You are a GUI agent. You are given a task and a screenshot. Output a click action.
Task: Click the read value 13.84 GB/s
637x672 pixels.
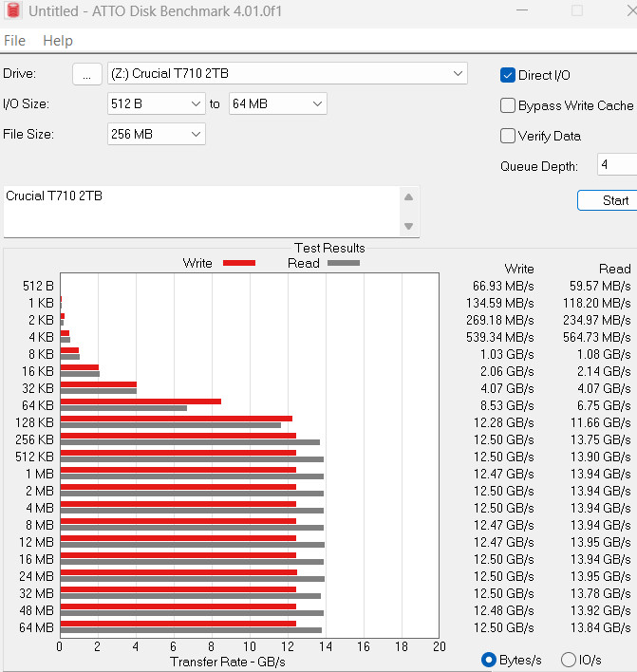[601, 627]
